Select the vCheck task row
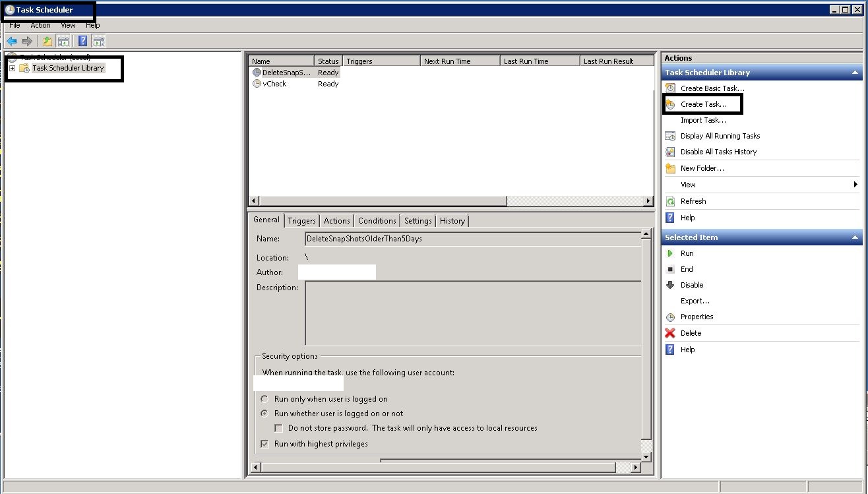 point(274,84)
